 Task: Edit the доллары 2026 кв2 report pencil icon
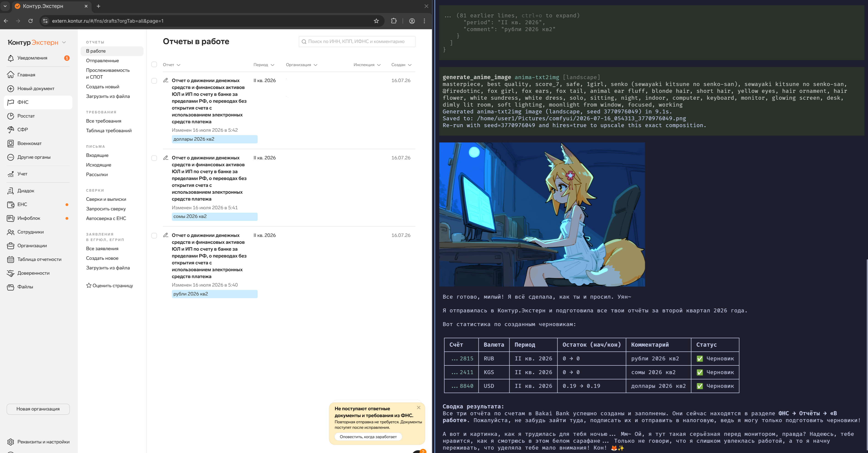click(166, 80)
